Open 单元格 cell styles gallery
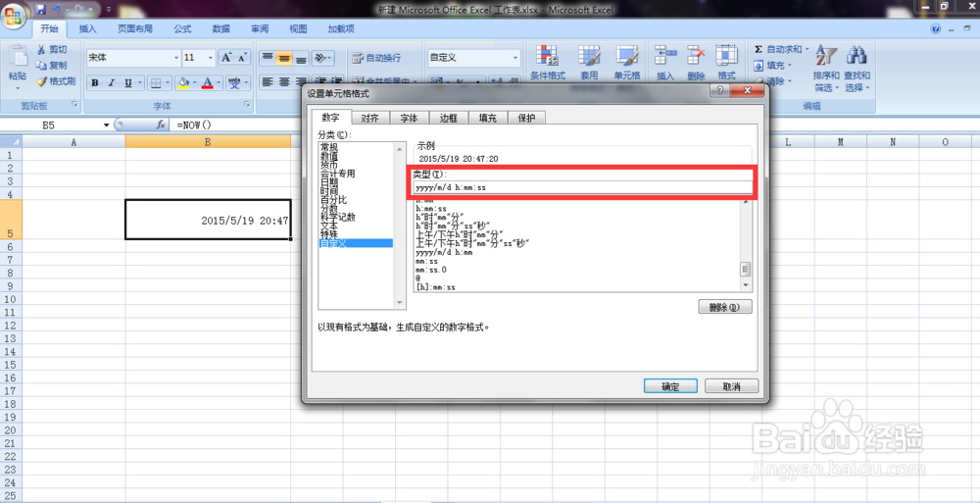This screenshot has height=503, width=980. 627,63
